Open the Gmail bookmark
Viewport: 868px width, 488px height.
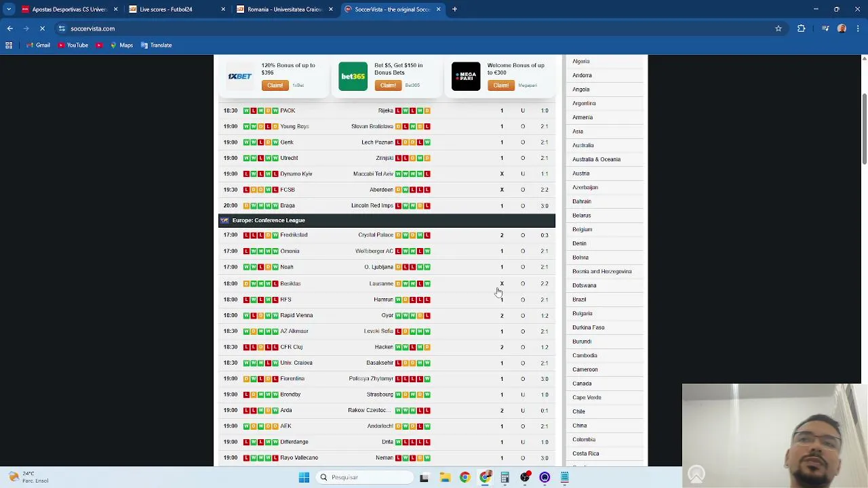click(x=37, y=45)
